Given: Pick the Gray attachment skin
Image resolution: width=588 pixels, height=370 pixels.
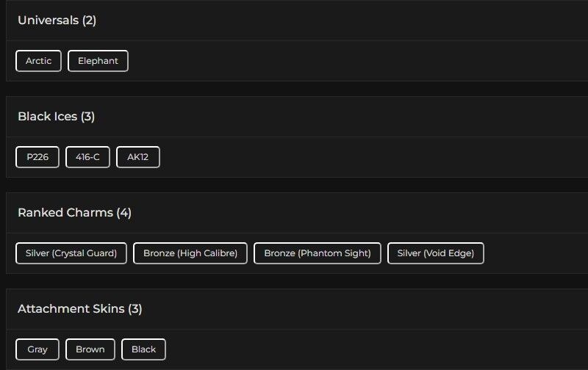Looking at the screenshot, I should tap(37, 349).
